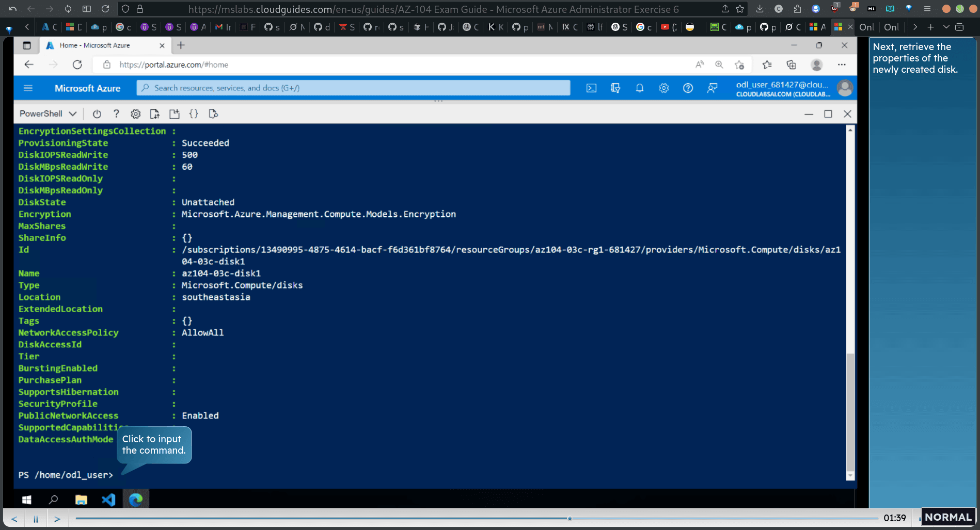Open Edge settings and more ellipsis
The image size is (980, 530).
[842, 65]
